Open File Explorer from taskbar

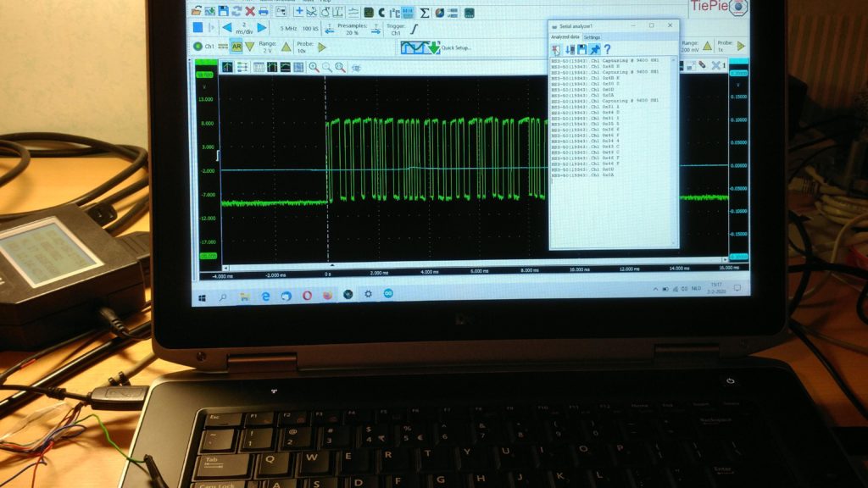point(245,297)
